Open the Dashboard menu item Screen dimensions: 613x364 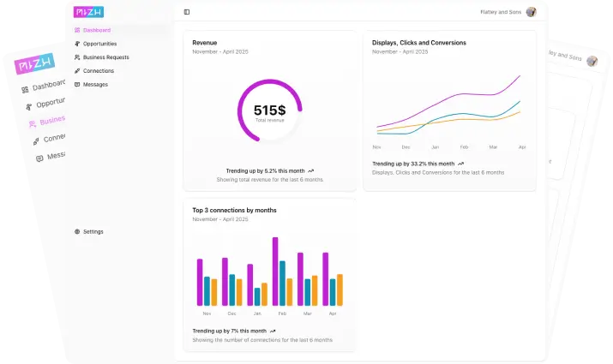97,30
